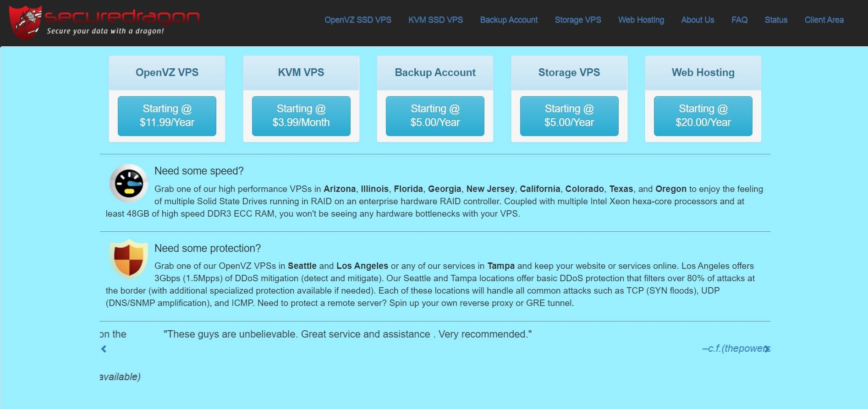Open the KVM SSD VPS menu item

click(435, 20)
